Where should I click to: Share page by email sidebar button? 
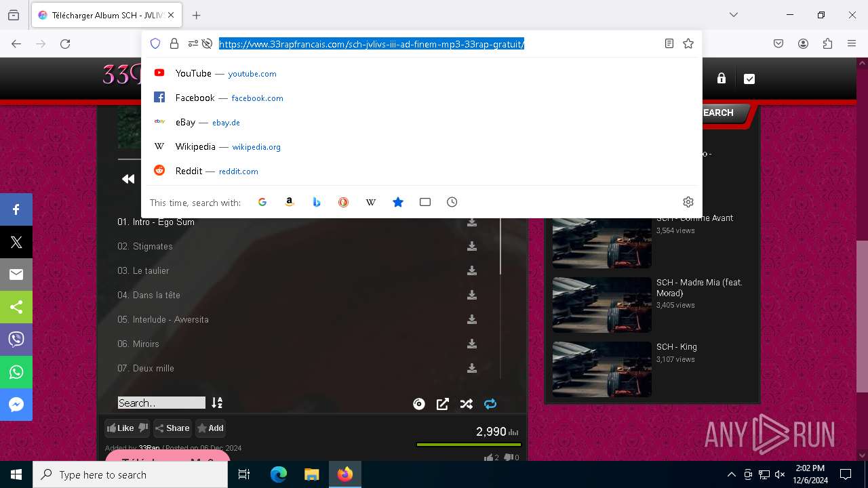(x=16, y=274)
